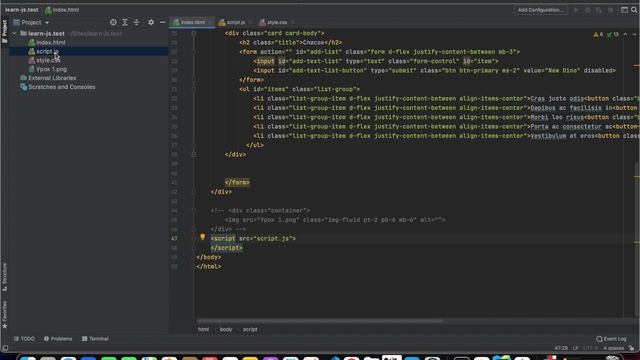Close the script.js editor tab
The height and width of the screenshot is (360, 640).
tap(250, 22)
